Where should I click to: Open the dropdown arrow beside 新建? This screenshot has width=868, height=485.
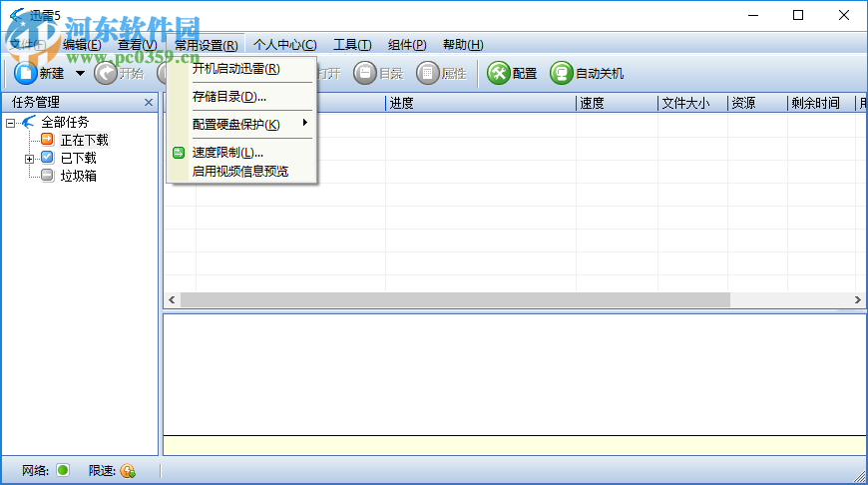point(80,73)
